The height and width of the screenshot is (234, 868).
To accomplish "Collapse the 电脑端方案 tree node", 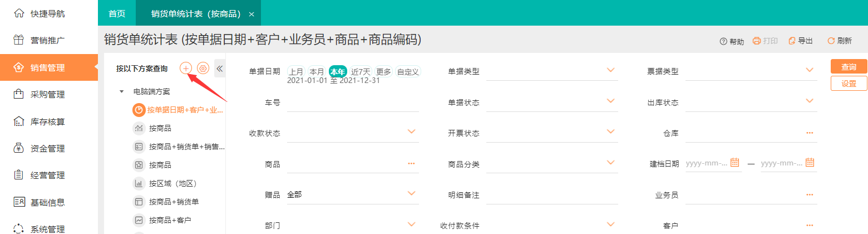I will pyautogui.click(x=122, y=91).
